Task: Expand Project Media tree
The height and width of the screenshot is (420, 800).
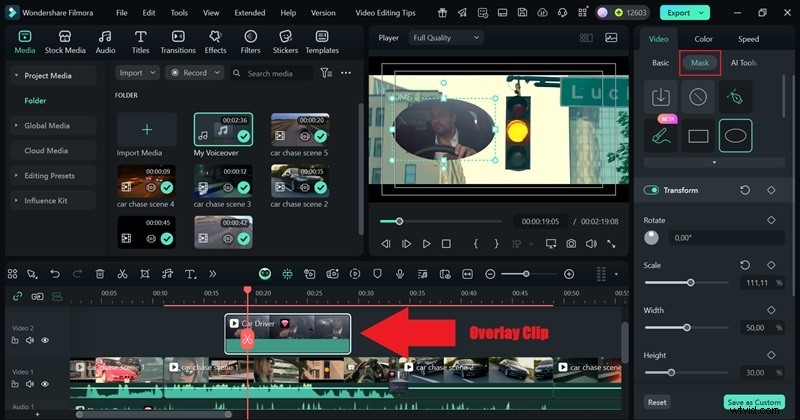Action: point(16,76)
